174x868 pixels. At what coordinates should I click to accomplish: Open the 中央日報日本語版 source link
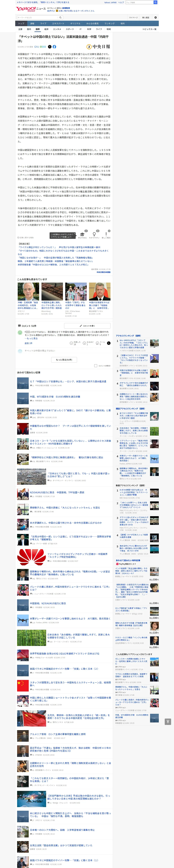(x=103, y=272)
